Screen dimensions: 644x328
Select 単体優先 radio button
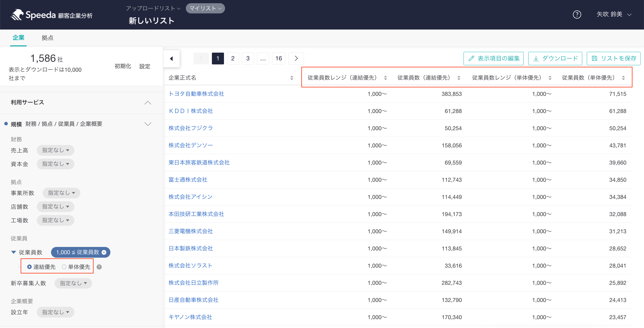coord(64,267)
